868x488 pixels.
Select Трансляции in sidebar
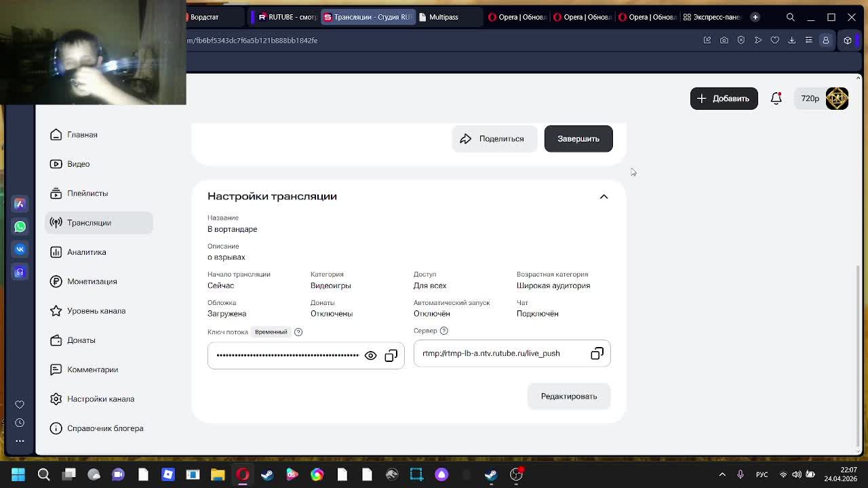click(x=99, y=223)
